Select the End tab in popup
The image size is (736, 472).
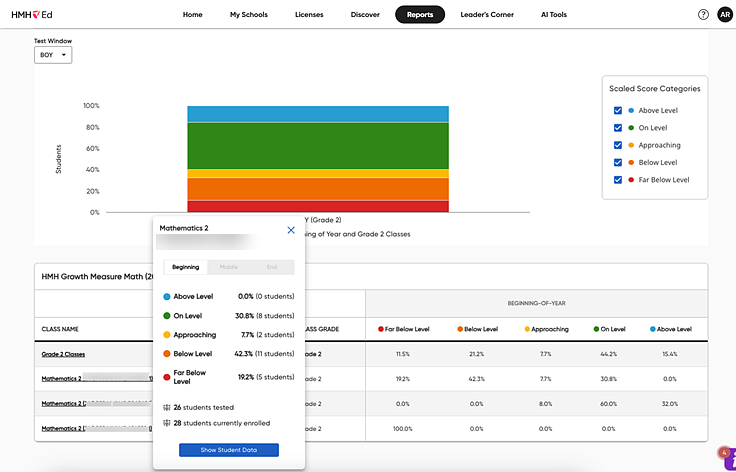tap(272, 267)
